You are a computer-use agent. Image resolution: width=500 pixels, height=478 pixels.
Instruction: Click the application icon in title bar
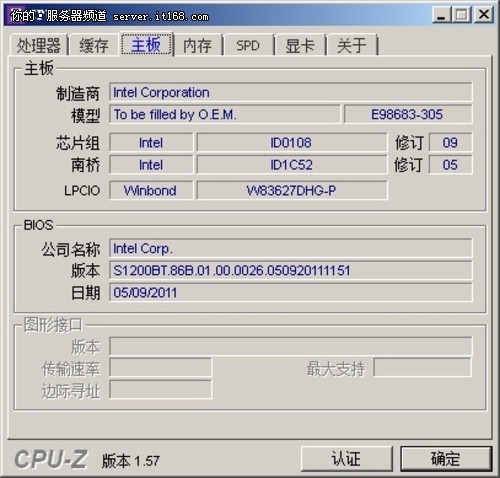click(x=17, y=15)
